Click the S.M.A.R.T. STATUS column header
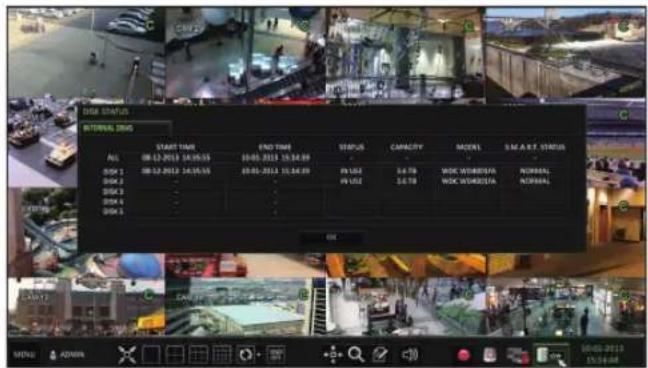The width and height of the screenshot is (648, 368). click(534, 147)
